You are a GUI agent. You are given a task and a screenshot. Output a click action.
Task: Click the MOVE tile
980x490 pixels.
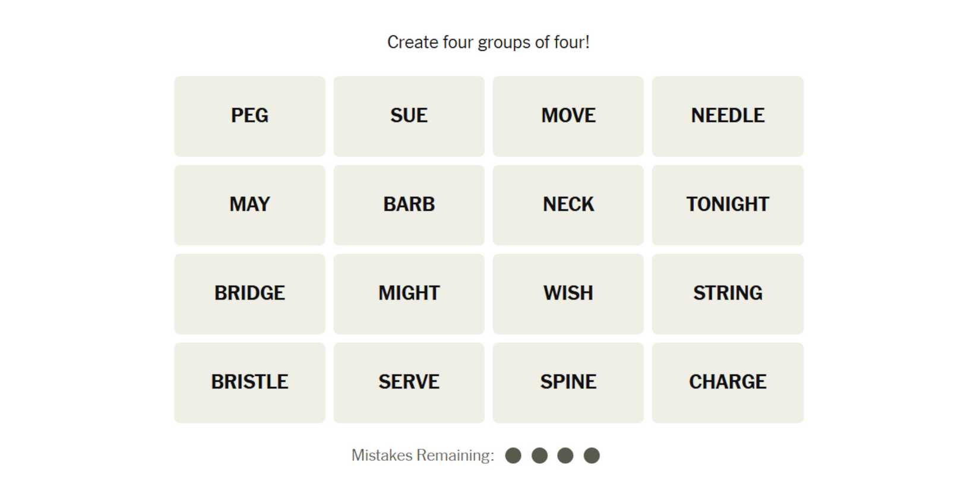[568, 116]
